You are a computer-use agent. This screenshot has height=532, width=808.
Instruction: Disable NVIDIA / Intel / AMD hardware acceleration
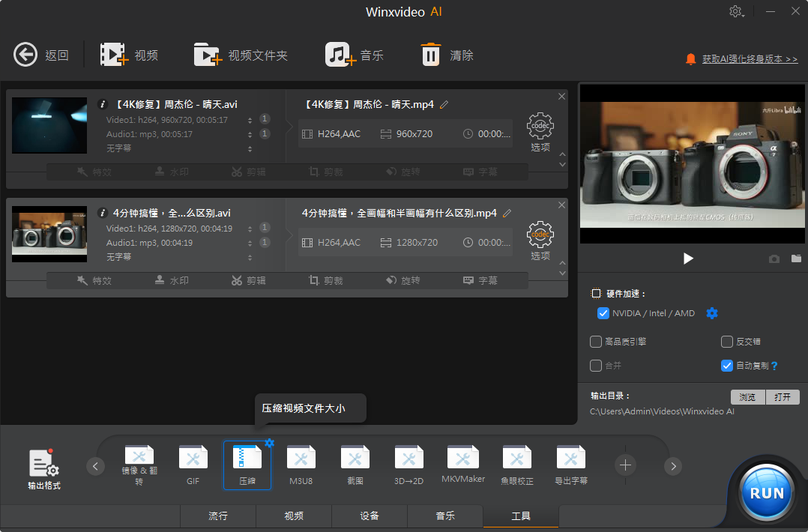point(603,313)
